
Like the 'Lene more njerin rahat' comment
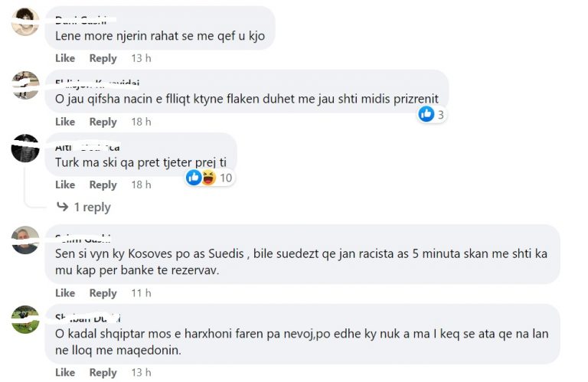click(x=65, y=58)
